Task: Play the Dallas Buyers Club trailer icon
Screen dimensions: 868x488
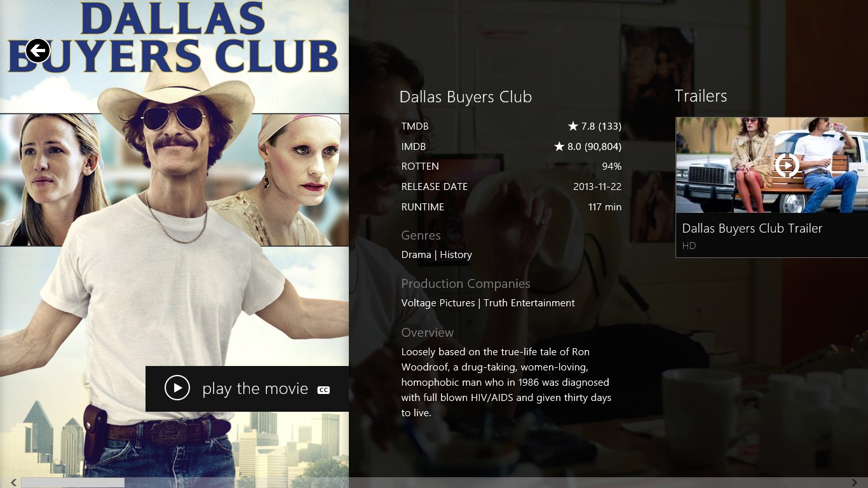Action: pos(787,166)
